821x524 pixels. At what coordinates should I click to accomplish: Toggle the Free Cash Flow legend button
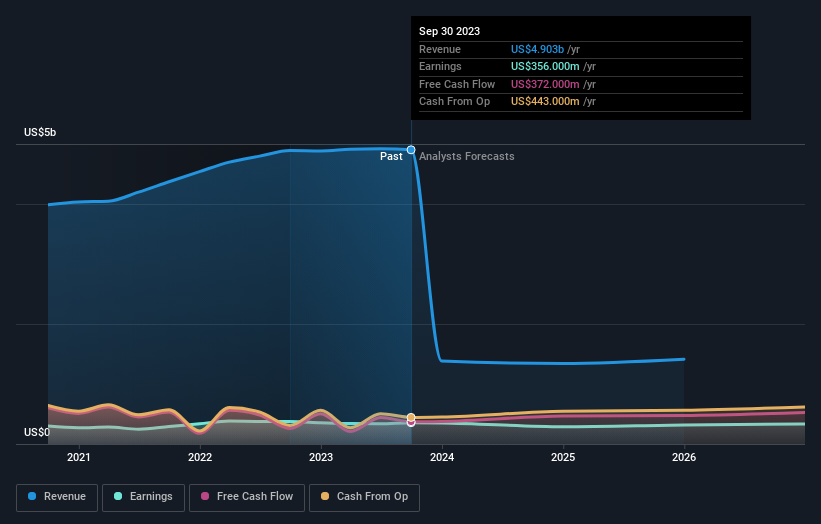coord(247,497)
